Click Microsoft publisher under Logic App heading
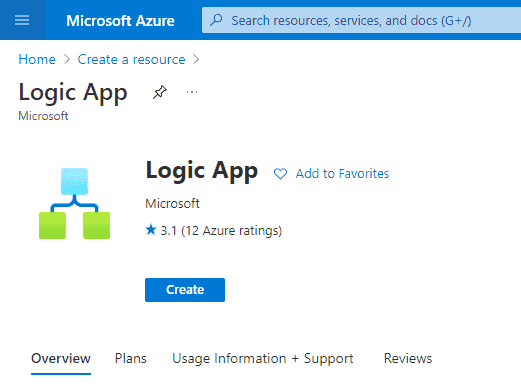 pos(172,203)
